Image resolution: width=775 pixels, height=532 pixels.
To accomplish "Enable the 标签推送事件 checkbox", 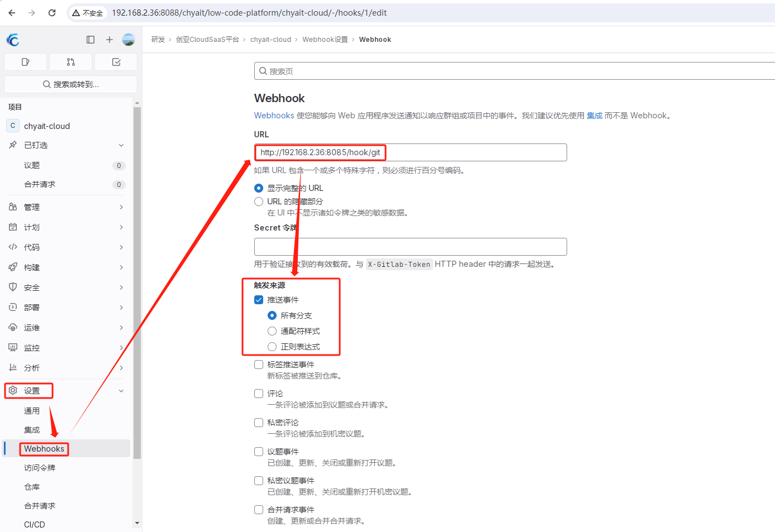I will pyautogui.click(x=259, y=365).
